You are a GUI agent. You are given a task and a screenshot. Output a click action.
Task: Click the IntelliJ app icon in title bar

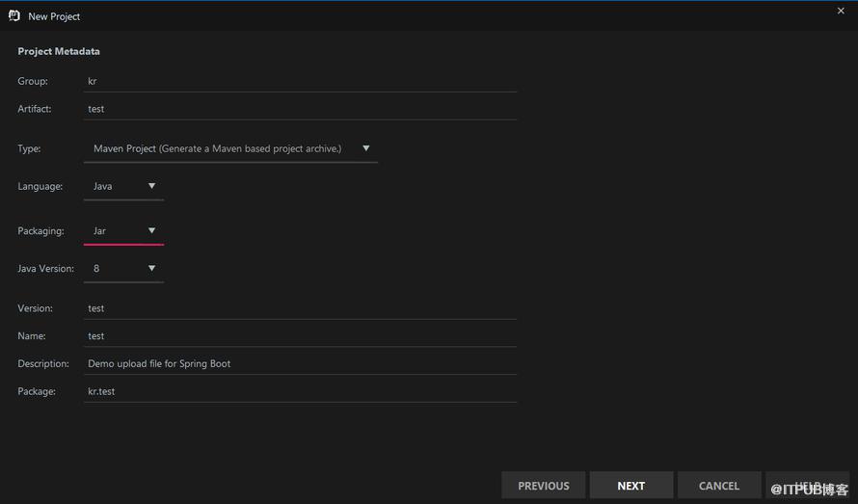[x=14, y=15]
